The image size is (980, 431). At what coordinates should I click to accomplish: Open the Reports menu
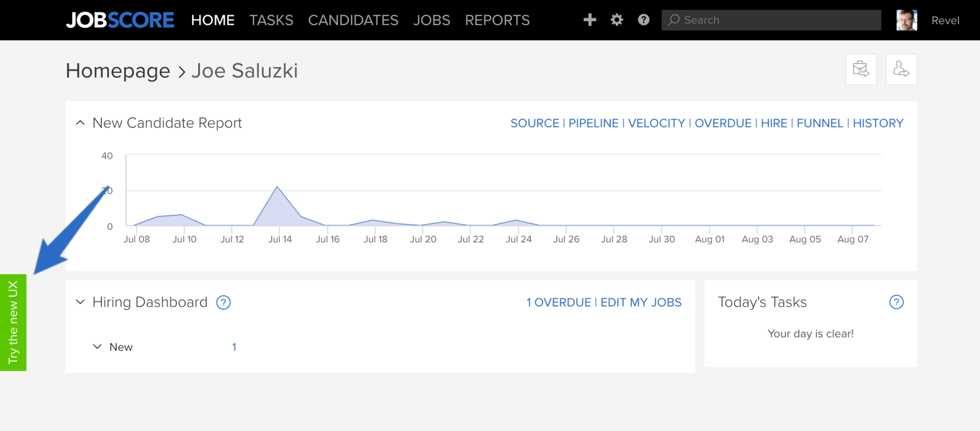(x=497, y=20)
